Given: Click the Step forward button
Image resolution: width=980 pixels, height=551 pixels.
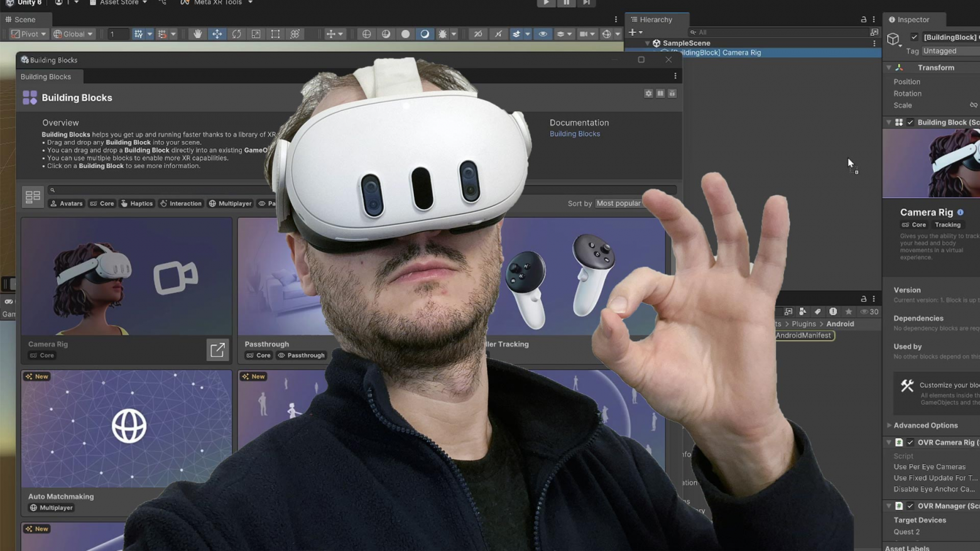Looking at the screenshot, I should (x=586, y=3).
